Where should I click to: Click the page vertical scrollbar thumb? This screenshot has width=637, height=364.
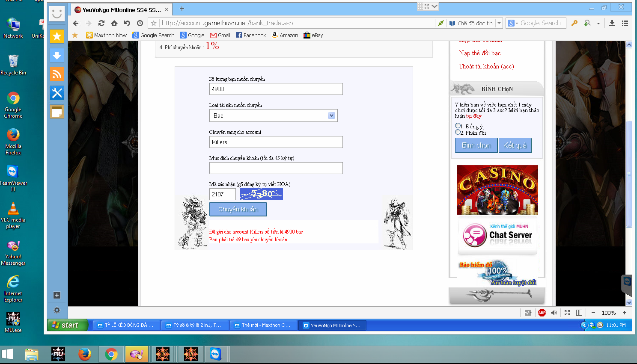(629, 174)
